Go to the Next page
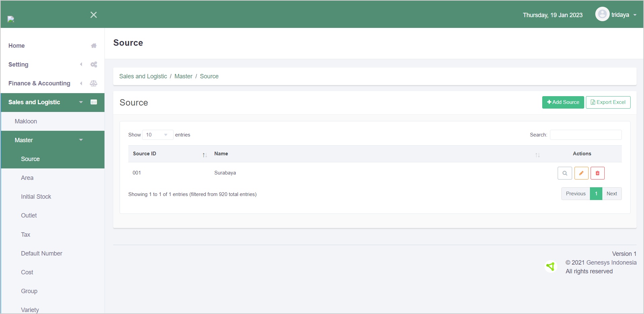The image size is (644, 314). (x=611, y=194)
